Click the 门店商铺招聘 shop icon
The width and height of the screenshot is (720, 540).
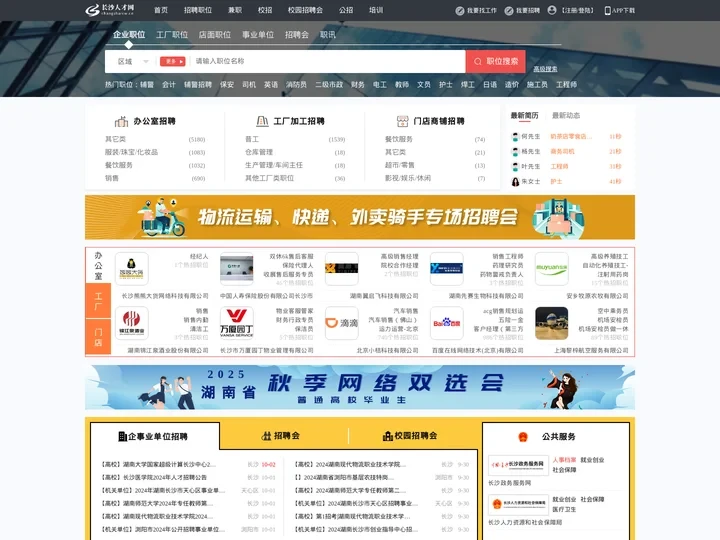click(402, 121)
